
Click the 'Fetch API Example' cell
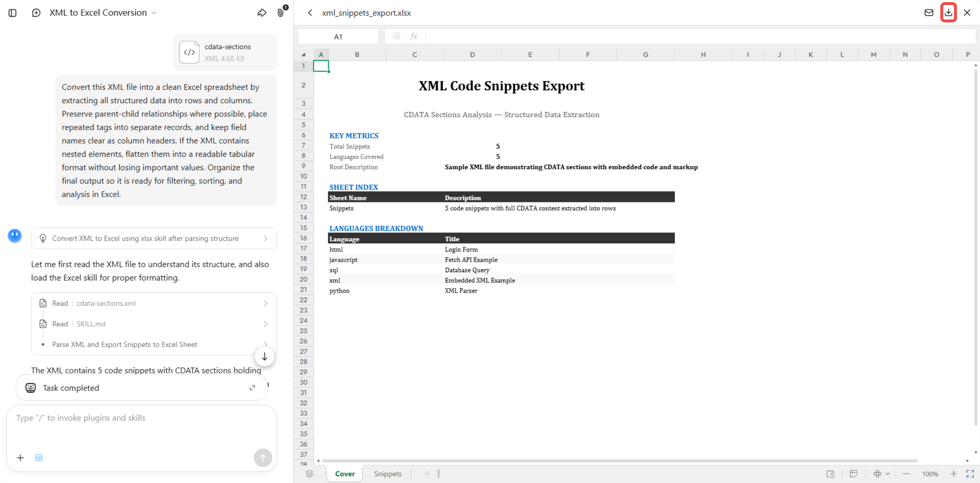(x=471, y=260)
